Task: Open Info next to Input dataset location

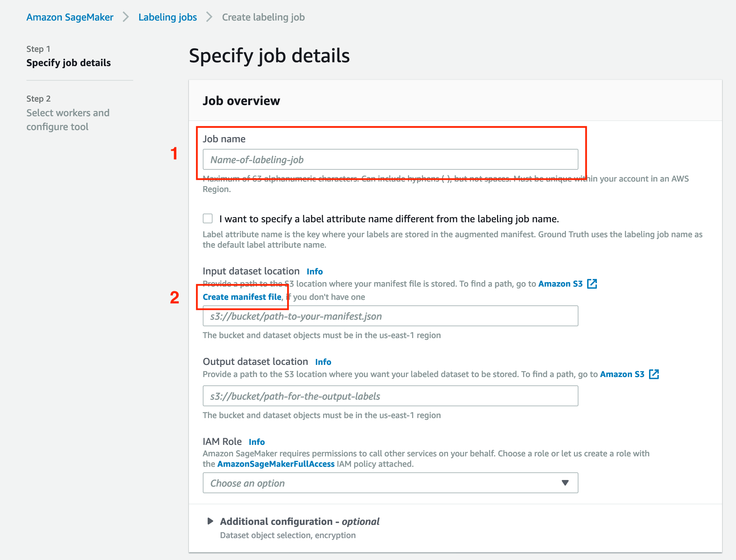Action: tap(315, 271)
